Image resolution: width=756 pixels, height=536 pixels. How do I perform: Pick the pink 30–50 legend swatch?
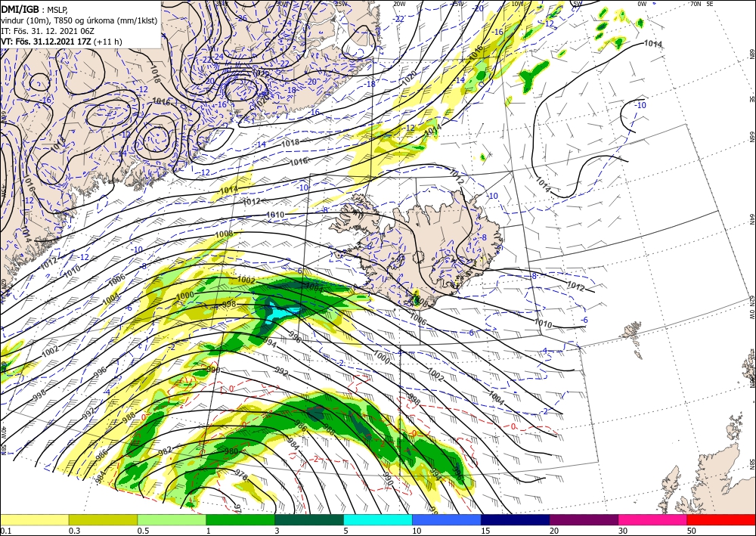click(x=653, y=519)
